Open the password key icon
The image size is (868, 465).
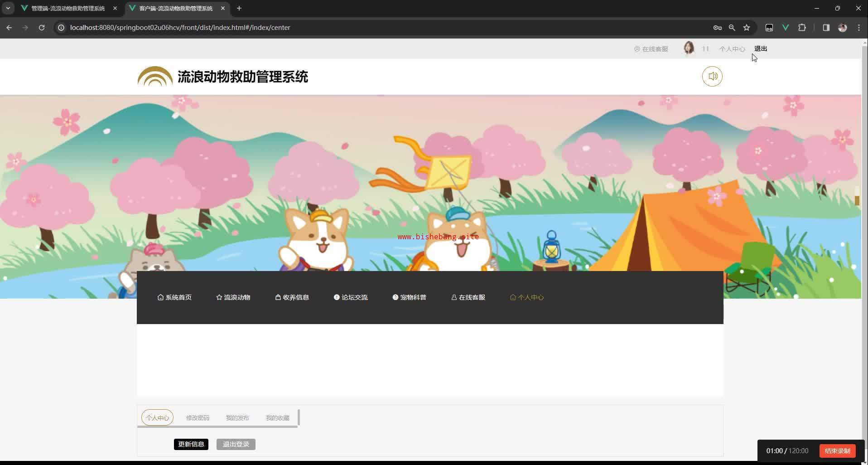(717, 28)
